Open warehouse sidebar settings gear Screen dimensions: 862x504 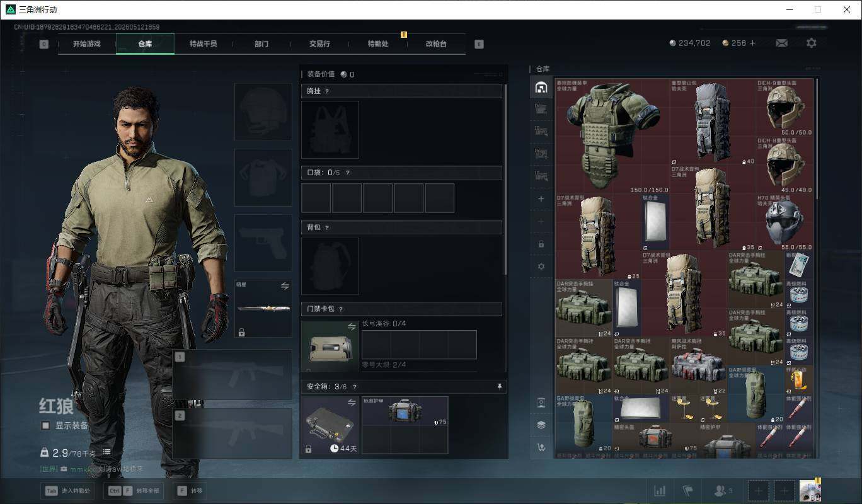click(x=541, y=266)
